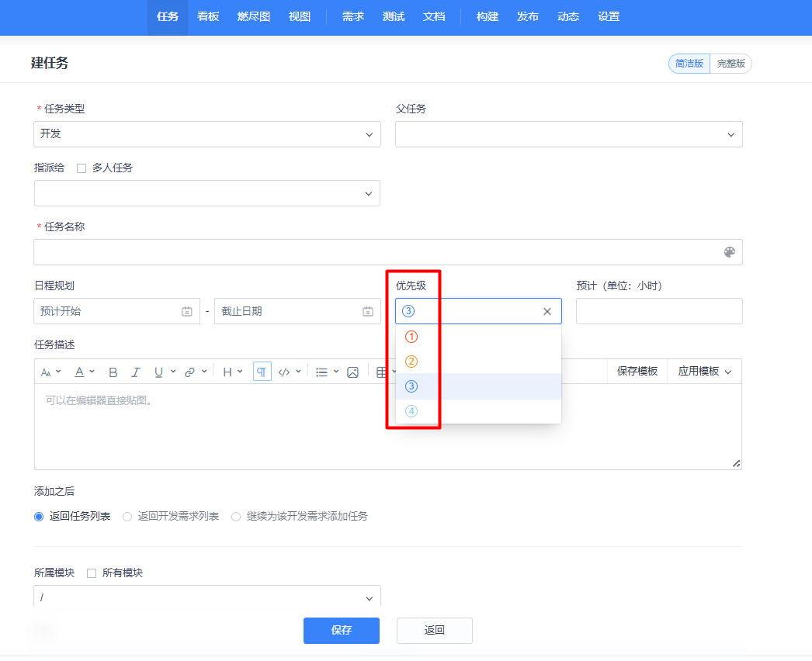Click 保存模板 in the editor toolbar
This screenshot has width=812, height=661.
tap(637, 371)
